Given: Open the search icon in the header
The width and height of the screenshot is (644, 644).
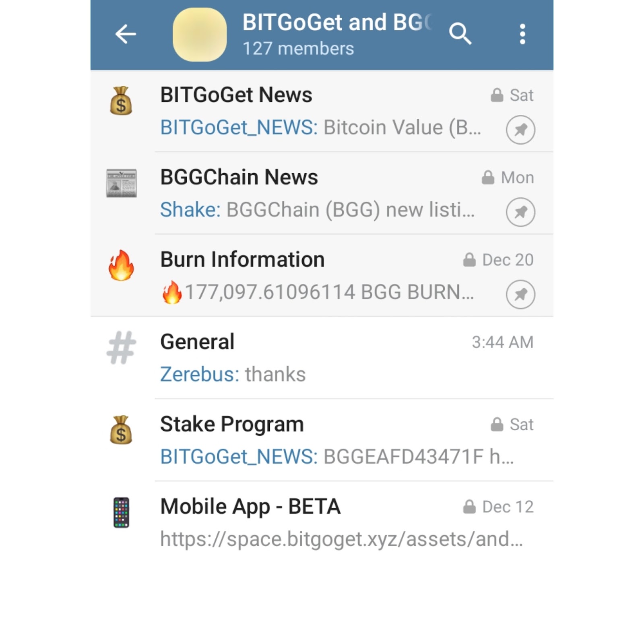Looking at the screenshot, I should 460,34.
